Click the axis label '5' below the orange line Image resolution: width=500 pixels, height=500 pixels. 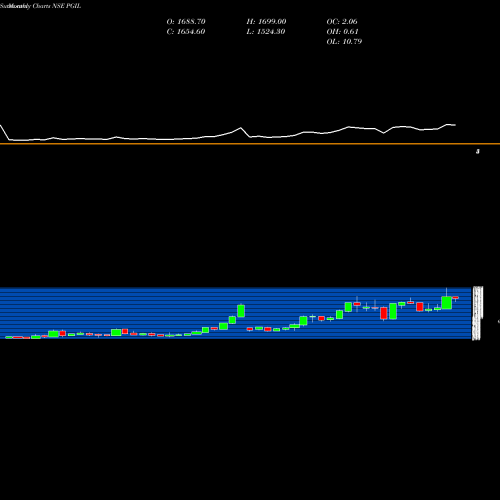click(x=478, y=152)
